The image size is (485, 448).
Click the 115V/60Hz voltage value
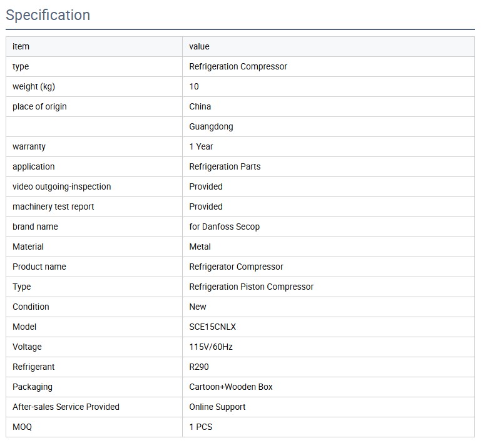211,347
